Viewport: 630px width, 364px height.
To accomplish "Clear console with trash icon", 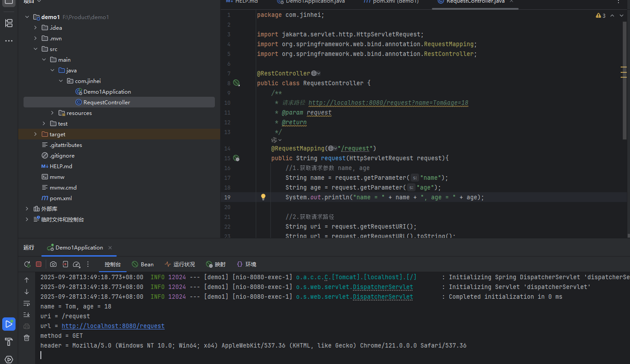I will pyautogui.click(x=27, y=338).
